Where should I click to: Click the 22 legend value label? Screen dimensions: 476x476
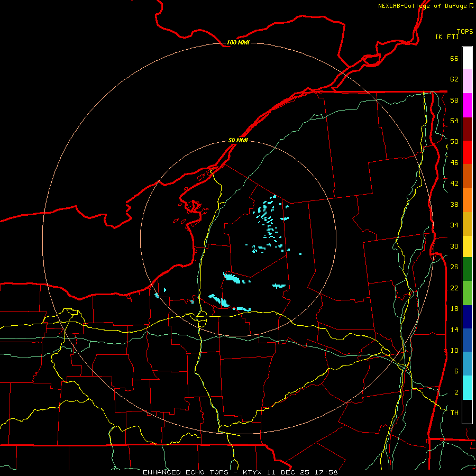click(454, 288)
